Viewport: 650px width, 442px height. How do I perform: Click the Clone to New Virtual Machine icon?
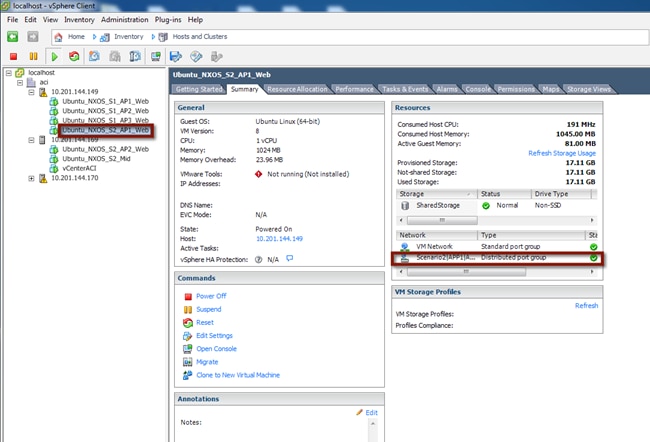click(188, 375)
